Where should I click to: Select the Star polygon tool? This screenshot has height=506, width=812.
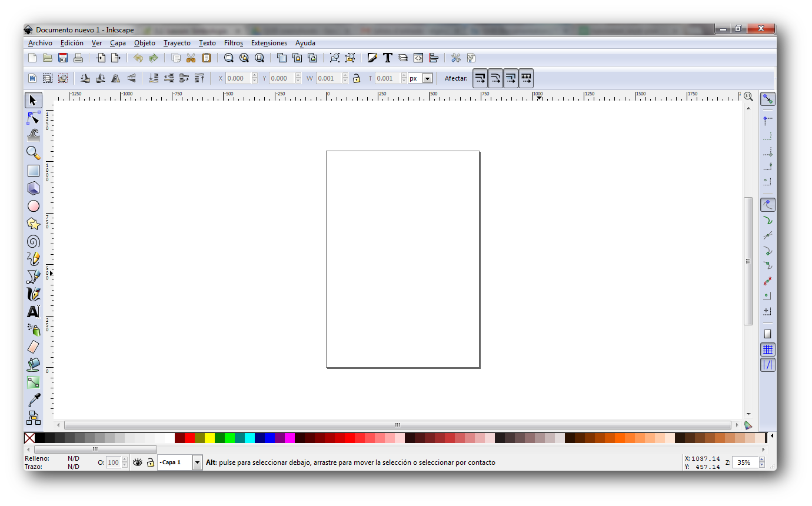[34, 224]
